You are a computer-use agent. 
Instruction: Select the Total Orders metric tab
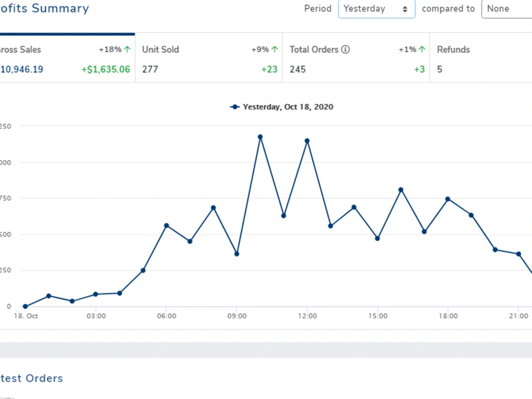pyautogui.click(x=356, y=58)
